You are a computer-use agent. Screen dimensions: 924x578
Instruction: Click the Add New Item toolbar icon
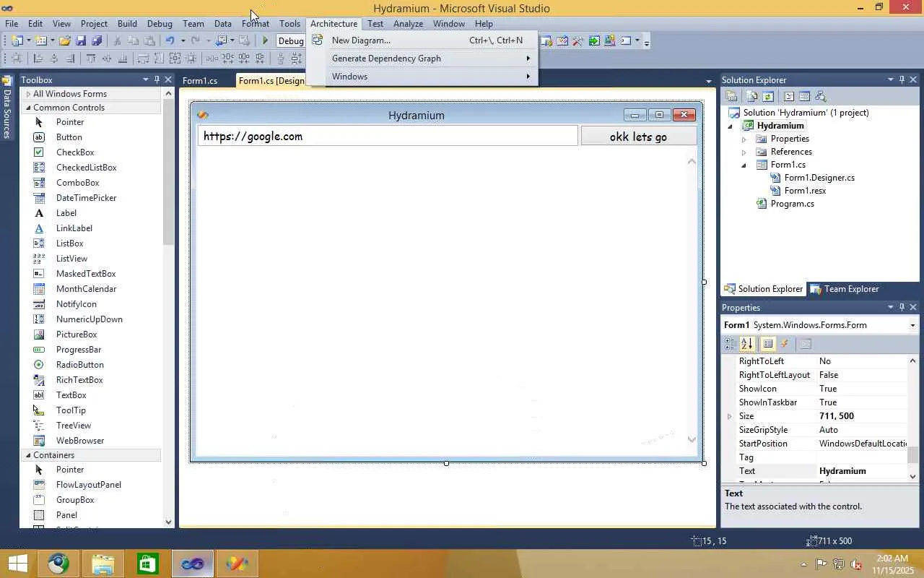[41, 41]
